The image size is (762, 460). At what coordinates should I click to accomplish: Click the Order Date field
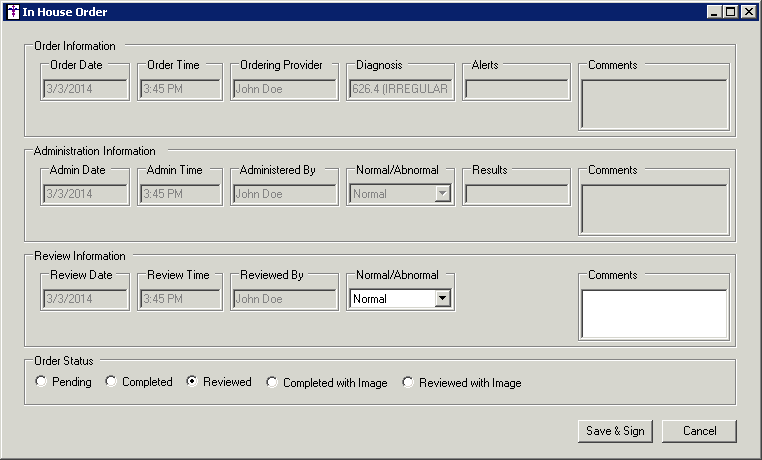[85, 89]
